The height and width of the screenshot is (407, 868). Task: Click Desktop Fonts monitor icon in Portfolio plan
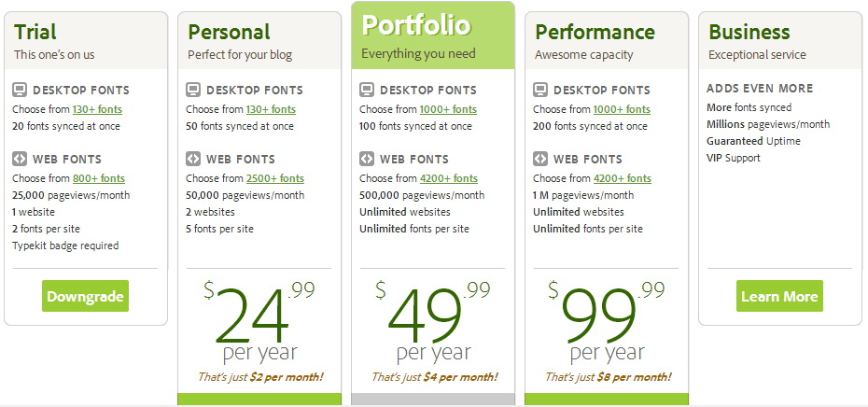[367, 90]
